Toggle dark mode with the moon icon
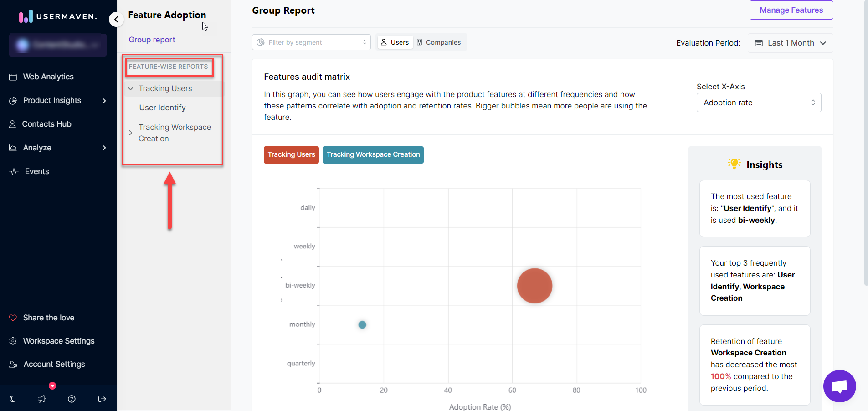 point(12,399)
